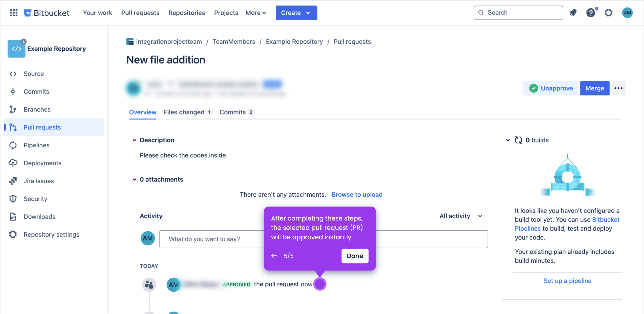Viewport: 644px width, 314px height.
Task: Click the search magnifier icon
Action: (x=481, y=13)
